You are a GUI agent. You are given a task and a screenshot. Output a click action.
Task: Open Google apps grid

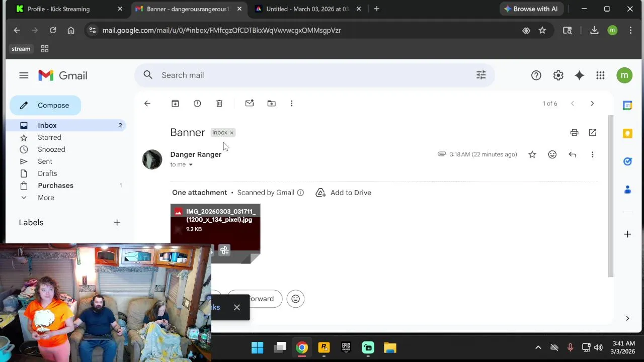click(600, 75)
